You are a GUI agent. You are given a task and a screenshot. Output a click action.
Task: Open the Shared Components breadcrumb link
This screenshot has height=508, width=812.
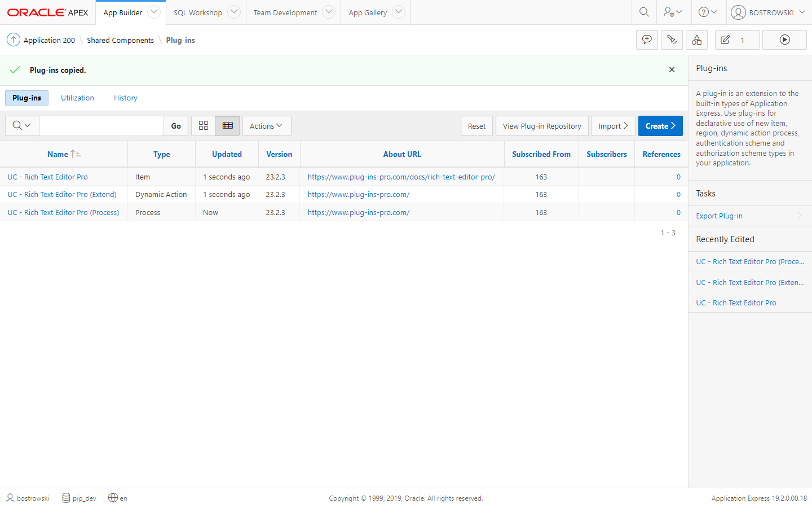120,40
